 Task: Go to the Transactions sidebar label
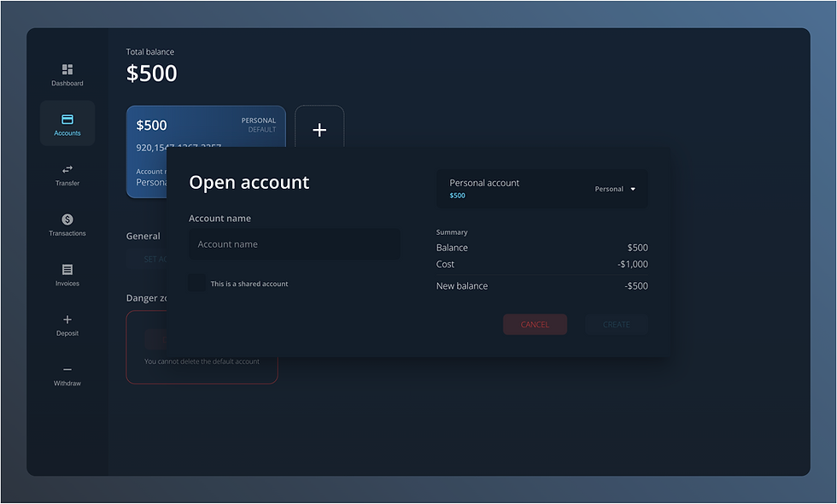click(x=67, y=233)
